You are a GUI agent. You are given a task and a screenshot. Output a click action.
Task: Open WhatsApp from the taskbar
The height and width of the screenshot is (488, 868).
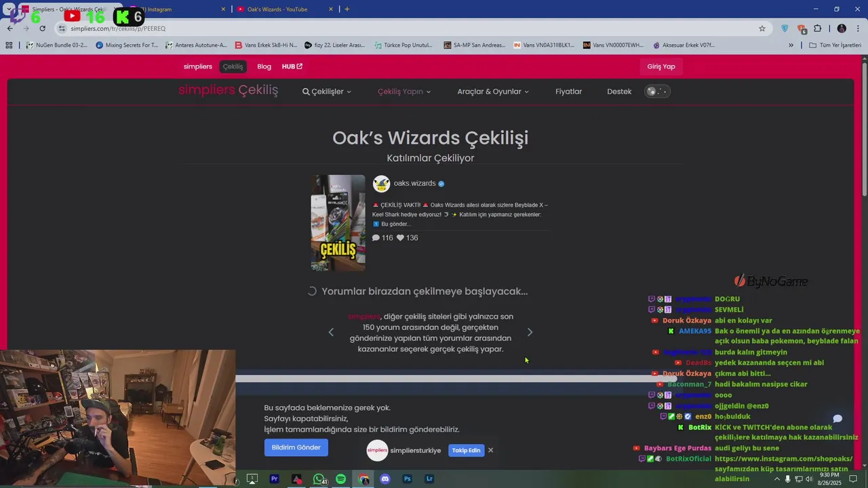319,479
